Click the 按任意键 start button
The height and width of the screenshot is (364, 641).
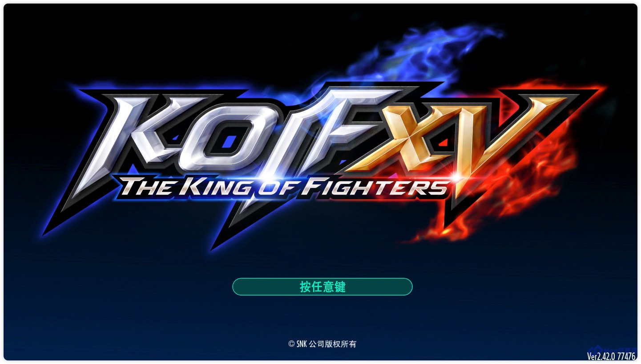coord(323,287)
